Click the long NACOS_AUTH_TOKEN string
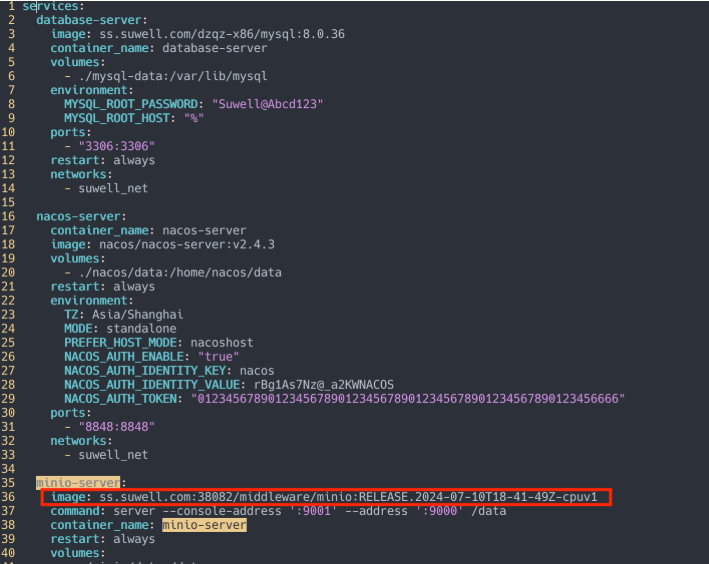 pyautogui.click(x=408, y=399)
